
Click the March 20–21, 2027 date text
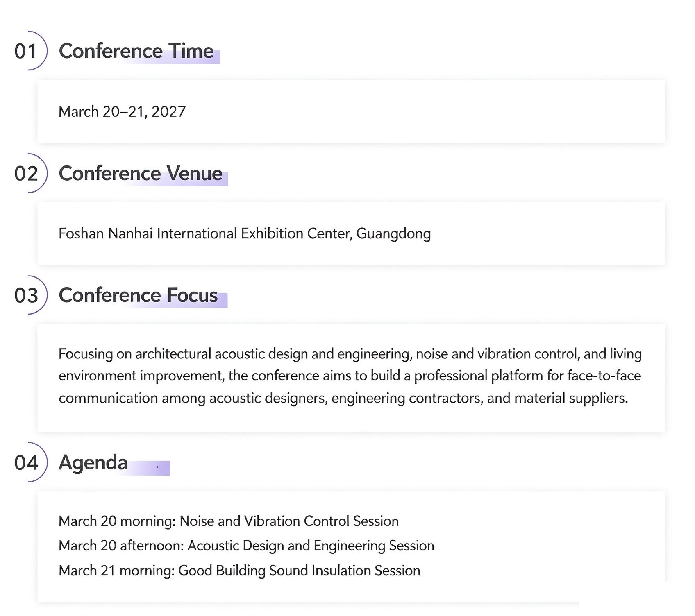(122, 111)
